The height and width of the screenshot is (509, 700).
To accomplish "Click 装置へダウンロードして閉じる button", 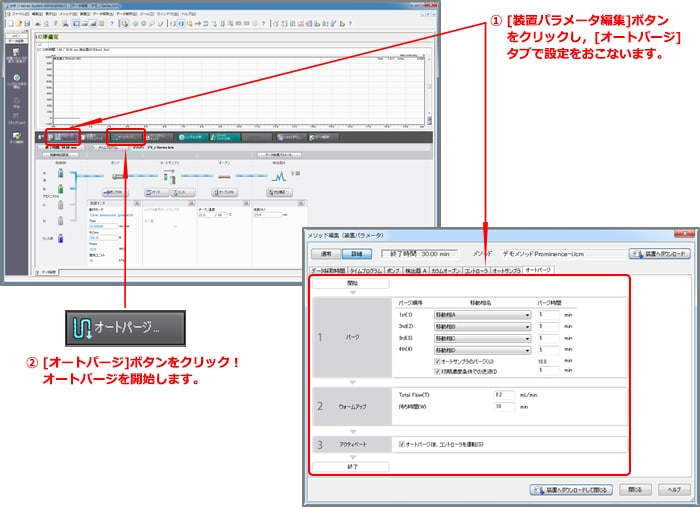I will click(x=571, y=490).
